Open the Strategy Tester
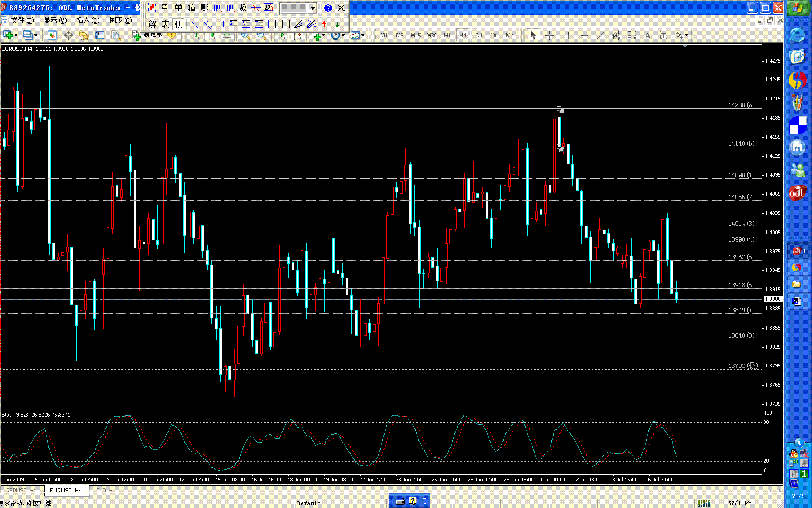812x508 pixels. 116,35
